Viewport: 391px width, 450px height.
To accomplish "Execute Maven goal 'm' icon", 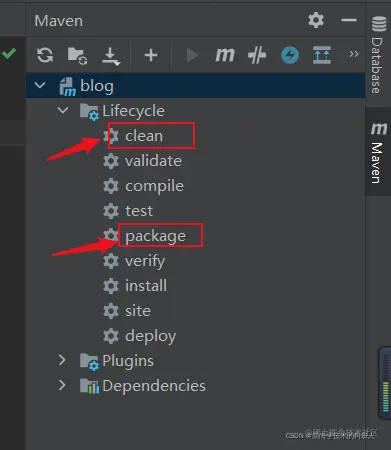I will [x=225, y=55].
